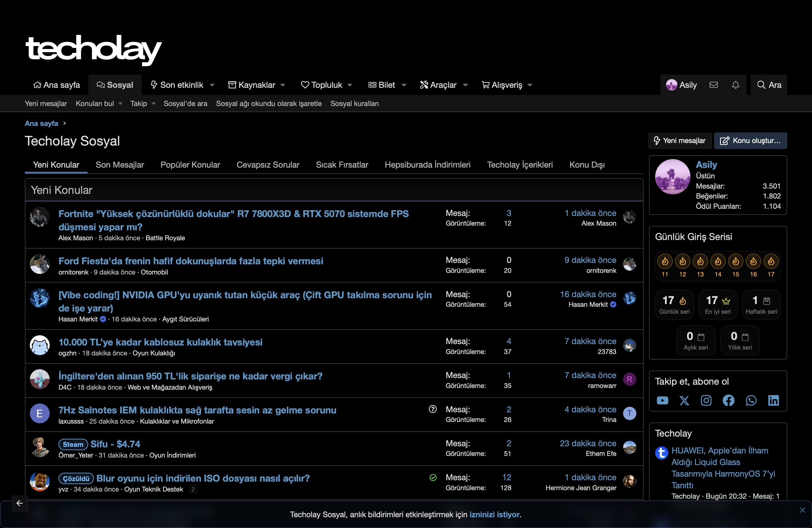This screenshot has width=812, height=528.
Task: Click the Steam prefix label on Sifu topic
Action: click(73, 444)
